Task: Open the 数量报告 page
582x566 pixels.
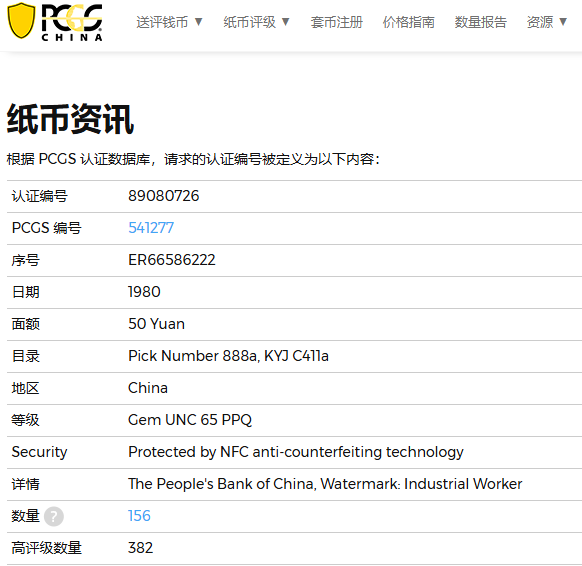Action: pos(481,22)
